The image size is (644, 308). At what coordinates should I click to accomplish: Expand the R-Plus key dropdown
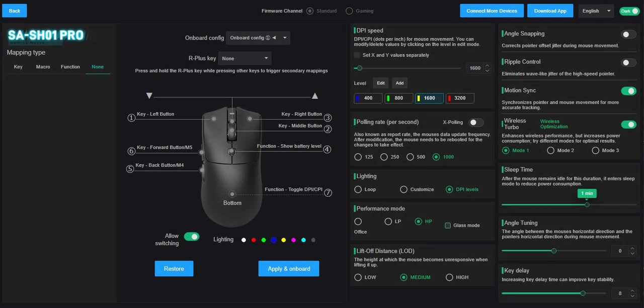click(x=245, y=58)
